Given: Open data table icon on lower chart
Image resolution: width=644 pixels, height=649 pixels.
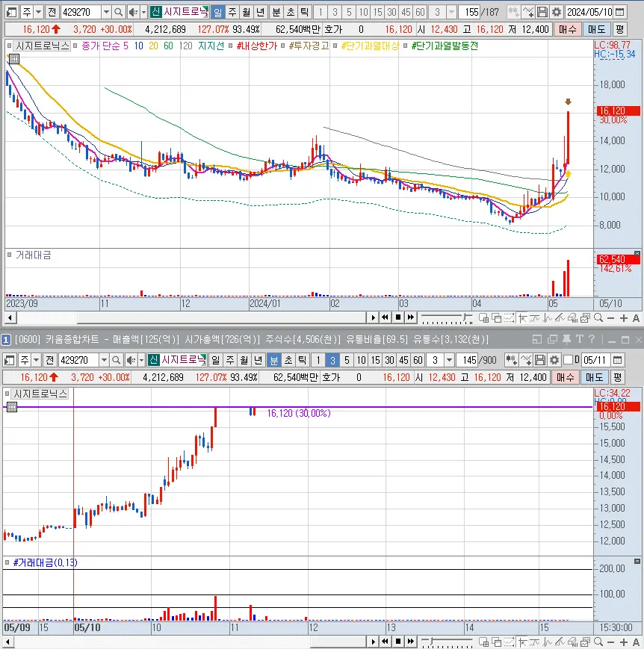Looking at the screenshot, I should [12, 407].
